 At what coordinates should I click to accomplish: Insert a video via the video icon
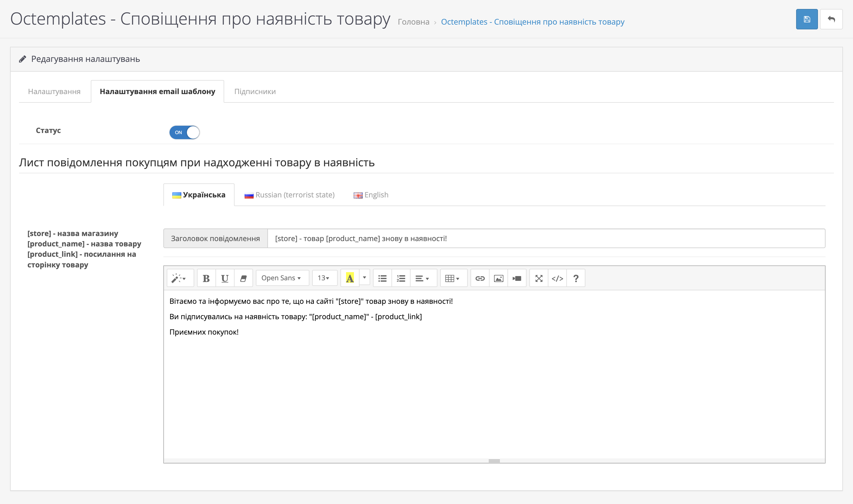(x=516, y=278)
